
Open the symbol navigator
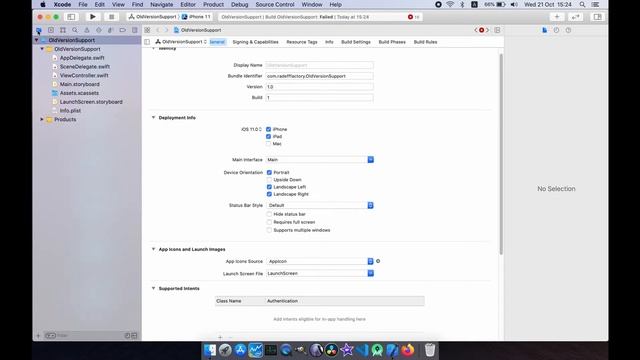63,30
